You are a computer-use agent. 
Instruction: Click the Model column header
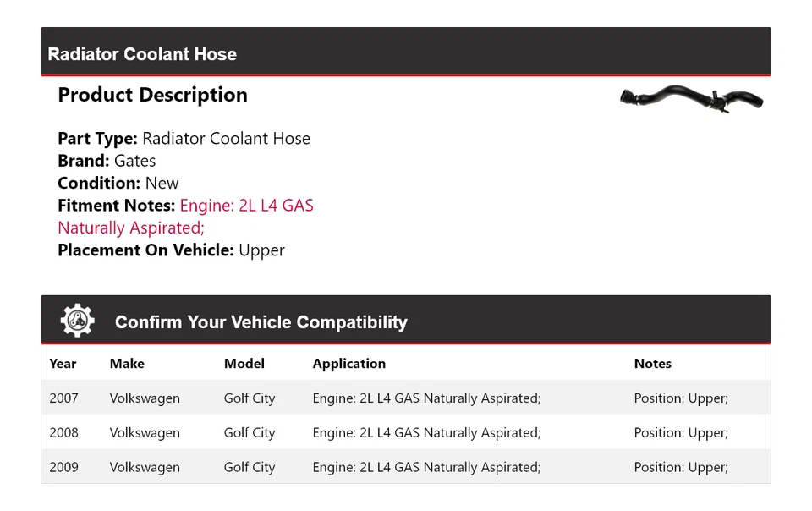pyautogui.click(x=244, y=364)
